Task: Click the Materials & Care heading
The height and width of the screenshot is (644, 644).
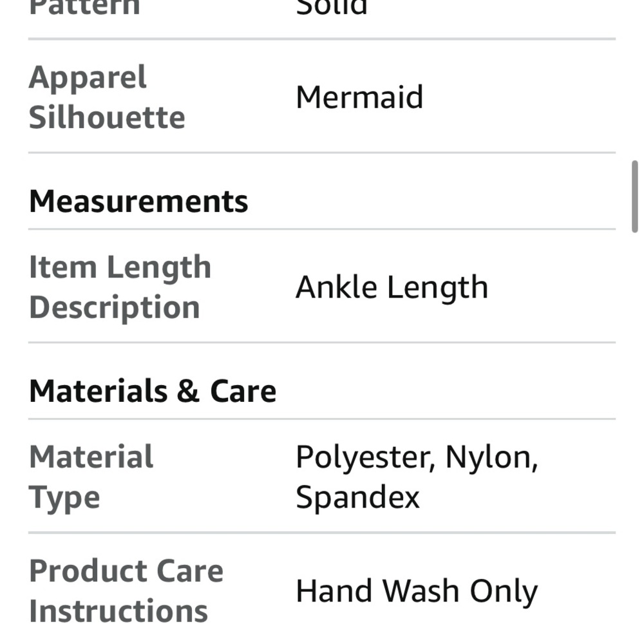Action: click(x=153, y=392)
